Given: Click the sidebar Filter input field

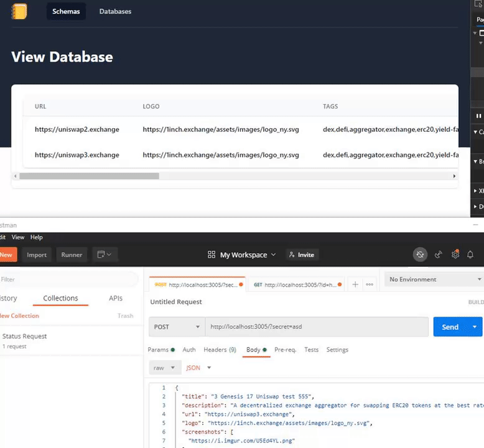Looking at the screenshot, I should 68,279.
